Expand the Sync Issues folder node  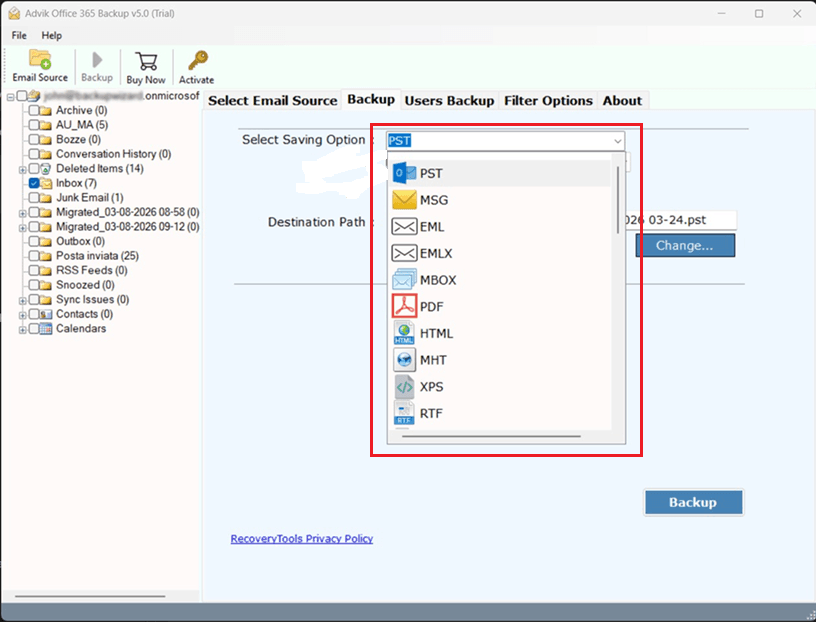pyautogui.click(x=22, y=301)
